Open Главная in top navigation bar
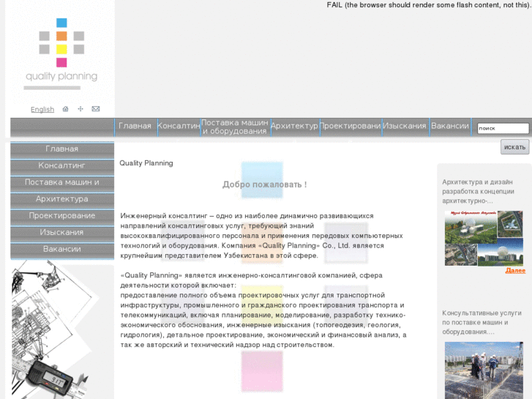Viewport: 532px width, 399px height. [135, 126]
